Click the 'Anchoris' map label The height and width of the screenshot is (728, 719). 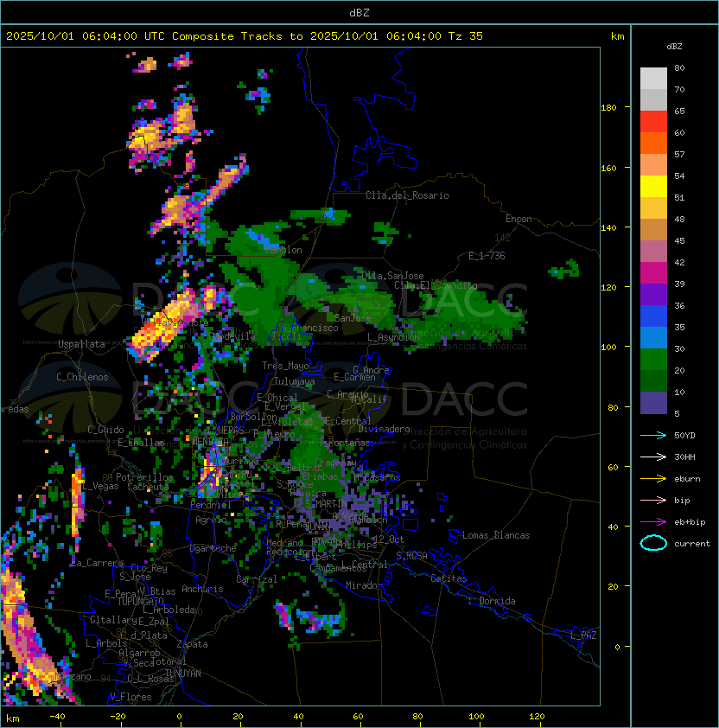tap(202, 589)
